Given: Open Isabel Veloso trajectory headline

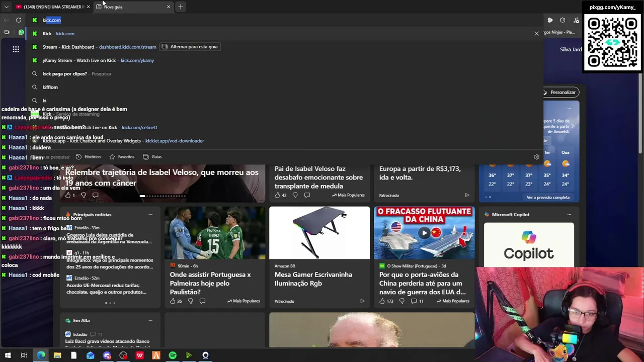Looking at the screenshot, I should [162, 177].
